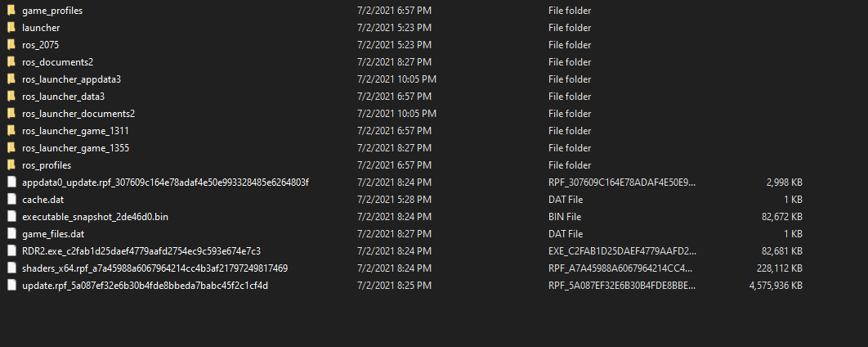Select the game_files.dat file icon
868x347 pixels.
click(11, 233)
